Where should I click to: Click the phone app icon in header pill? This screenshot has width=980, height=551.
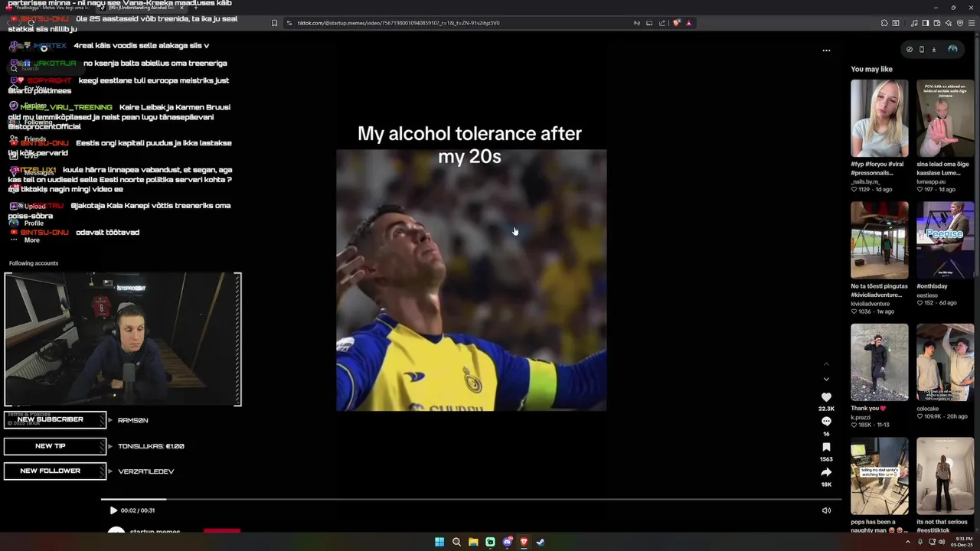point(922,49)
